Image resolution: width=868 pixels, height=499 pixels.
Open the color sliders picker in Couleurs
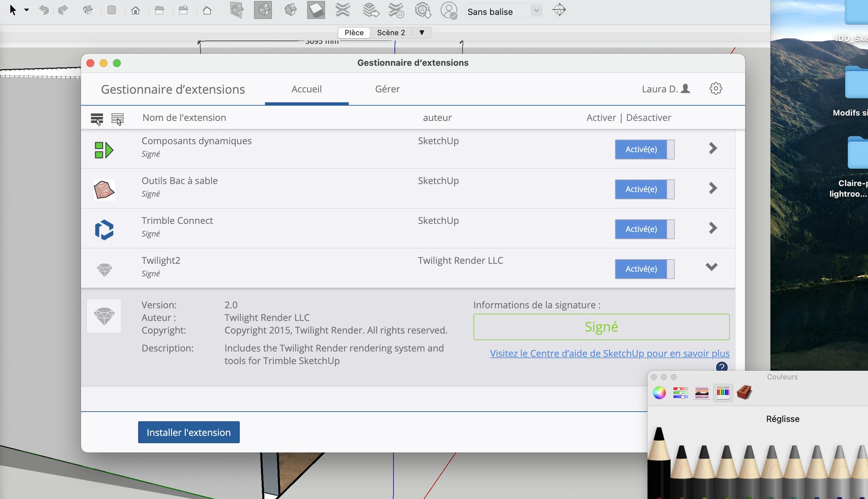[680, 393]
